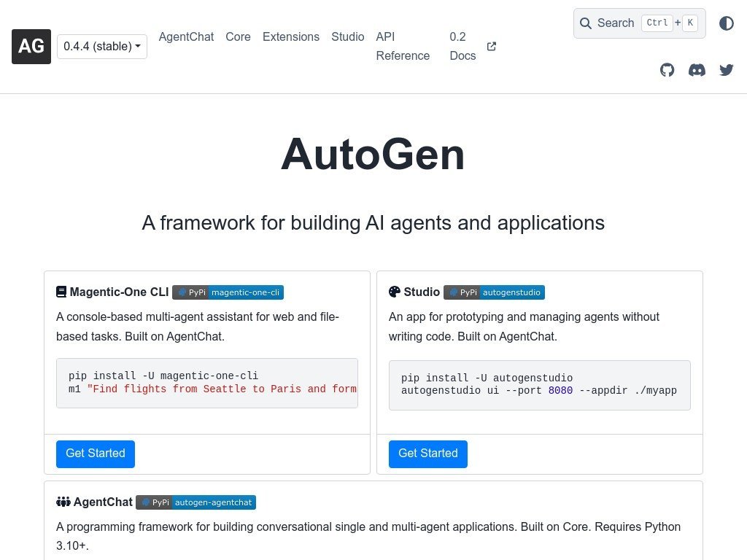Click the "An app for prototyping" description

click(524, 327)
